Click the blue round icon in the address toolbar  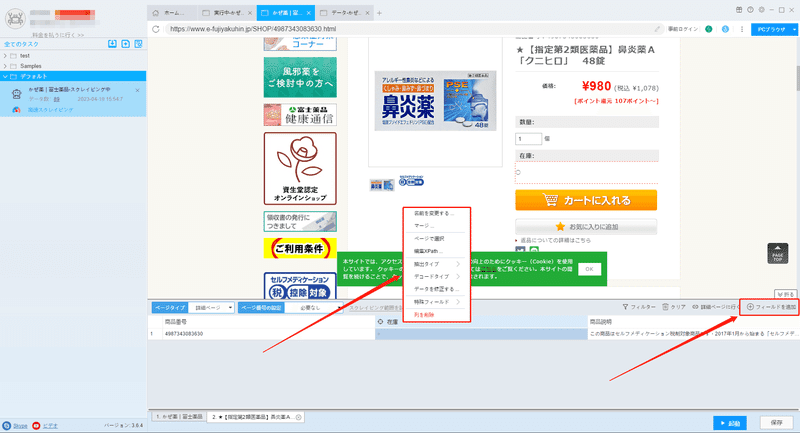[725, 29]
